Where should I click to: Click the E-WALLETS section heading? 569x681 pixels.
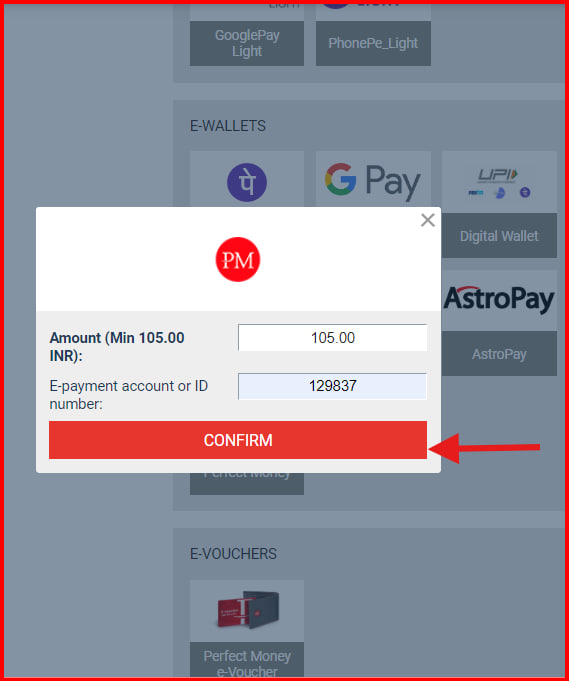[x=228, y=126]
